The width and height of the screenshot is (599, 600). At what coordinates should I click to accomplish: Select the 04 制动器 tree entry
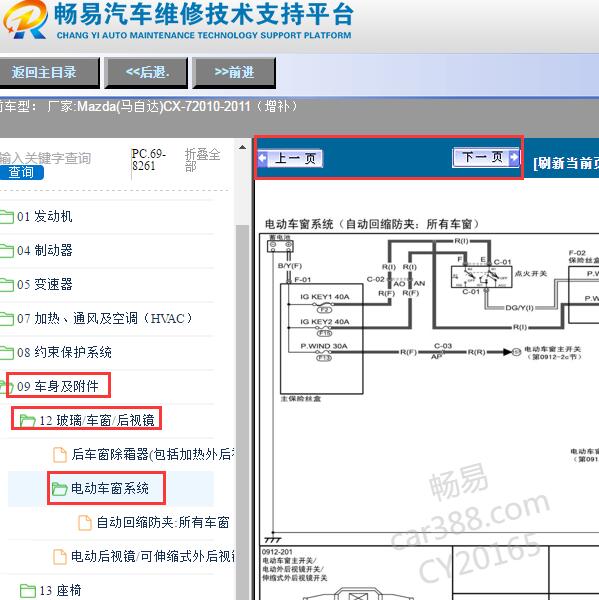(x=44, y=251)
